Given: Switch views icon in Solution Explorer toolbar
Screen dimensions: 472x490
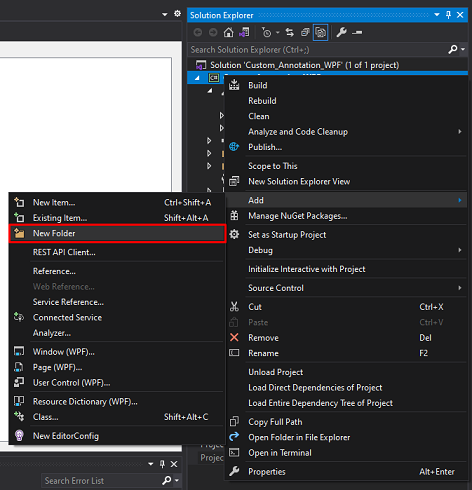Looking at the screenshot, I should tap(244, 32).
